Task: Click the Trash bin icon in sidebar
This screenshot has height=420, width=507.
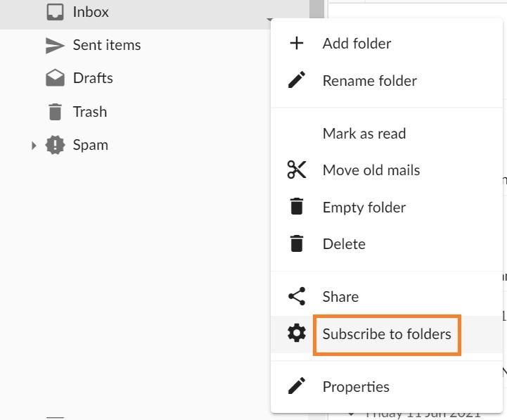Action: coord(55,112)
